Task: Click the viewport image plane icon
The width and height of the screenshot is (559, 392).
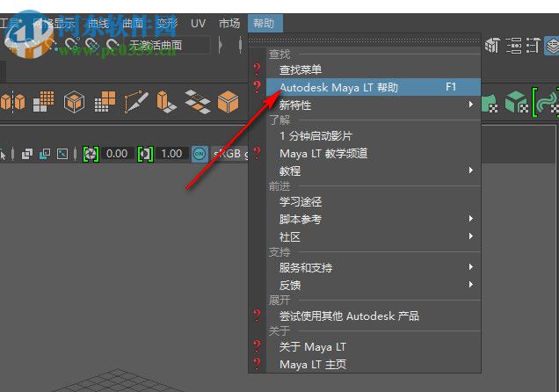Action: click(62, 154)
